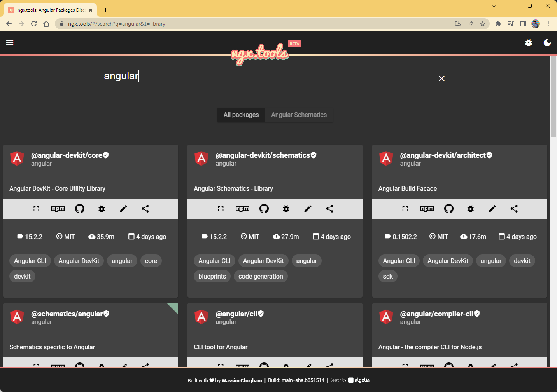
Task: Open Wassim Chegham link in footer
Action: coord(242,380)
